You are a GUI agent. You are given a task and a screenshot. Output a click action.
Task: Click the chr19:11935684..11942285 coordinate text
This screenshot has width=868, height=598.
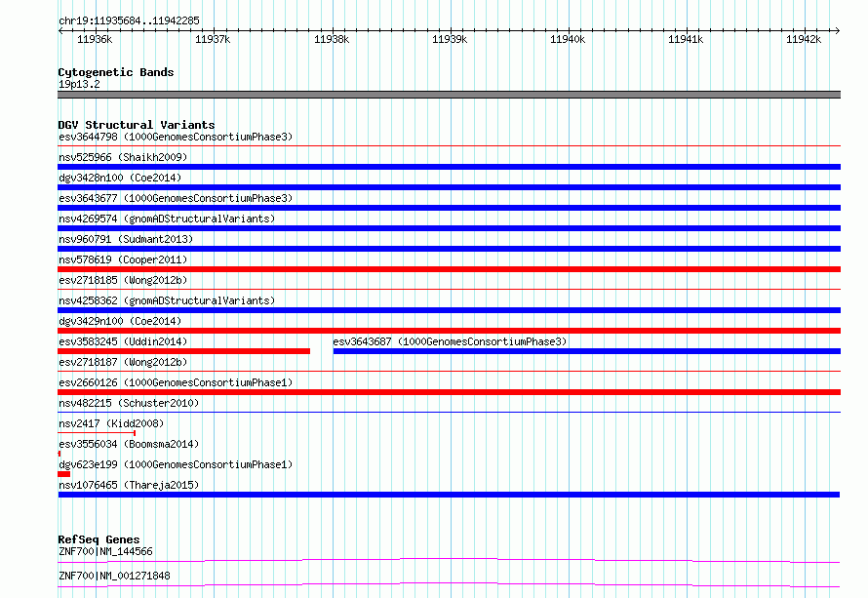click(x=129, y=21)
